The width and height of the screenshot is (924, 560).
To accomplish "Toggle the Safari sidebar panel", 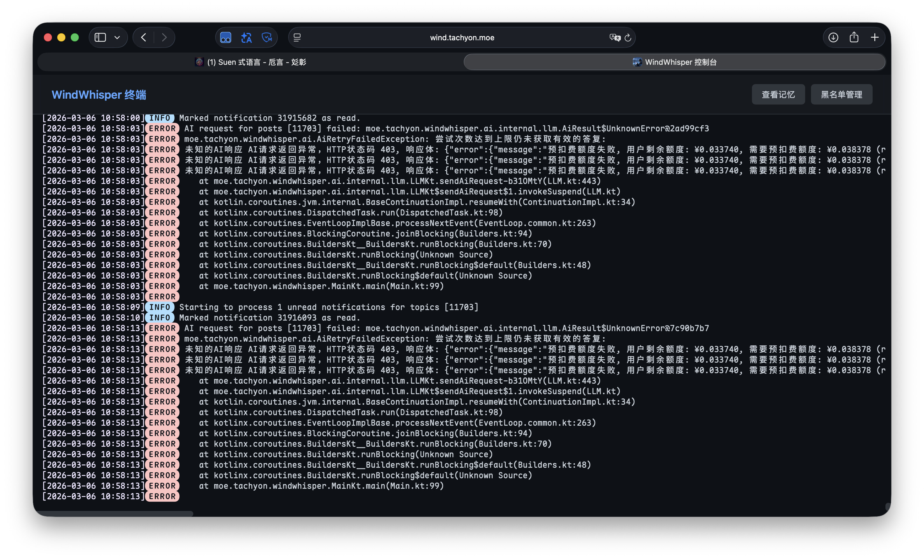I will (100, 37).
